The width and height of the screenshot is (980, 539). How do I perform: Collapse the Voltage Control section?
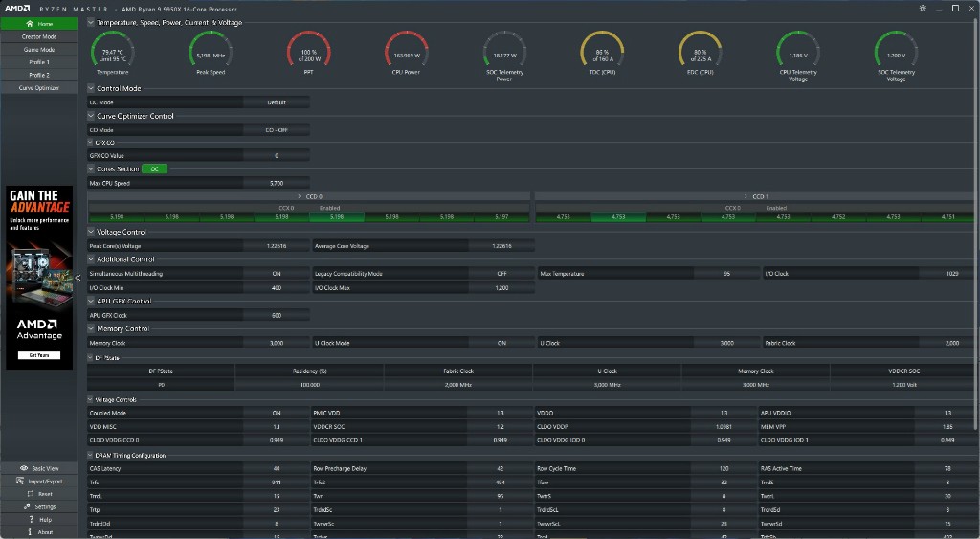click(x=91, y=232)
